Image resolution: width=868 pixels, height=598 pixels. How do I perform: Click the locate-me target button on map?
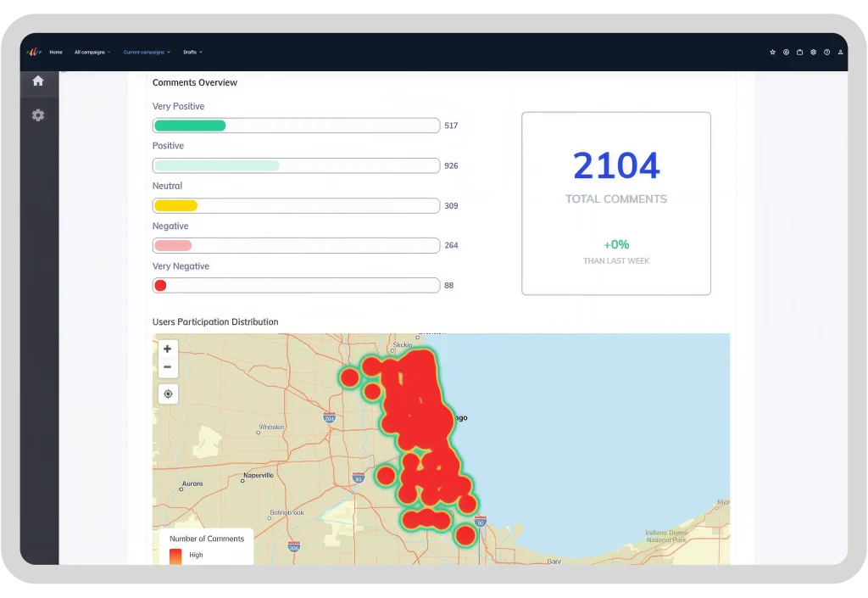pyautogui.click(x=169, y=394)
